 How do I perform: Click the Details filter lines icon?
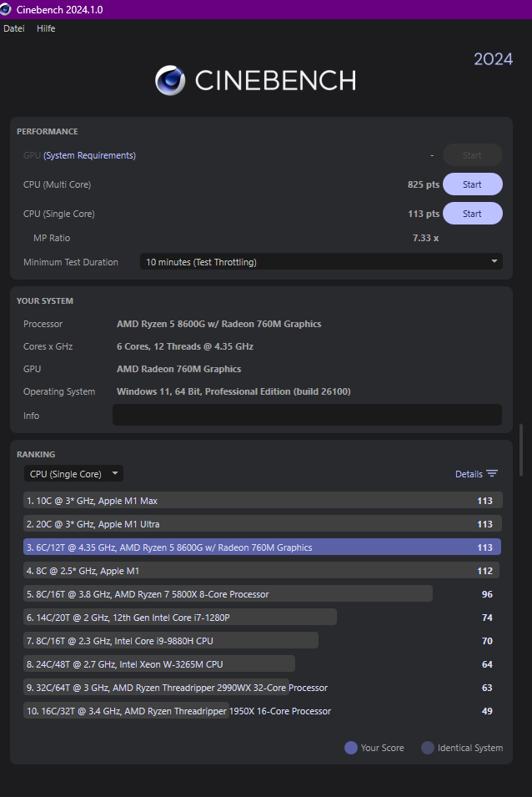(492, 474)
